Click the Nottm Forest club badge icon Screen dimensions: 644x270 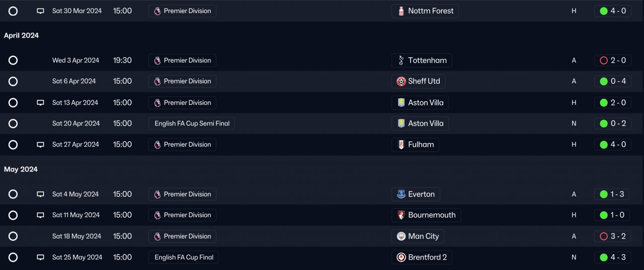coord(401,11)
